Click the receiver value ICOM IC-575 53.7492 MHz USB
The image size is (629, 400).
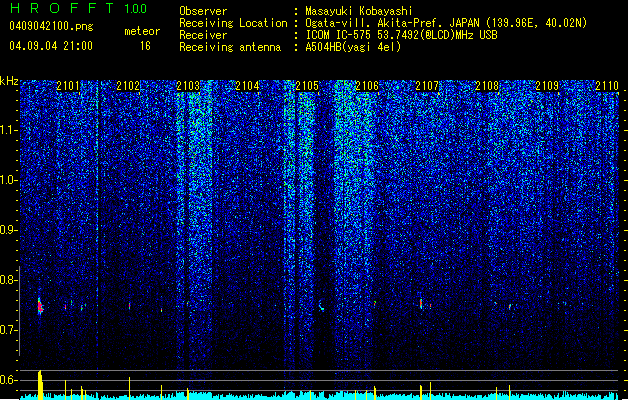click(x=401, y=35)
